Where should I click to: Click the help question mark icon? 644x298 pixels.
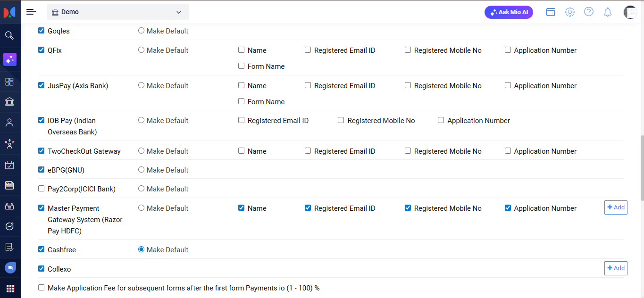tap(589, 12)
